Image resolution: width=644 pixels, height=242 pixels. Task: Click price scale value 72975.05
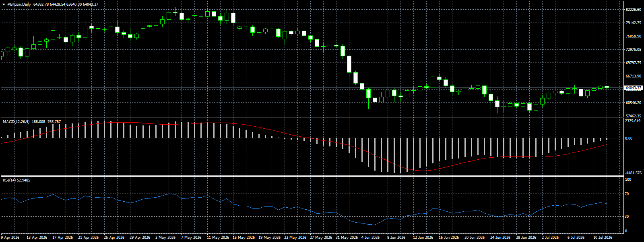(x=634, y=50)
